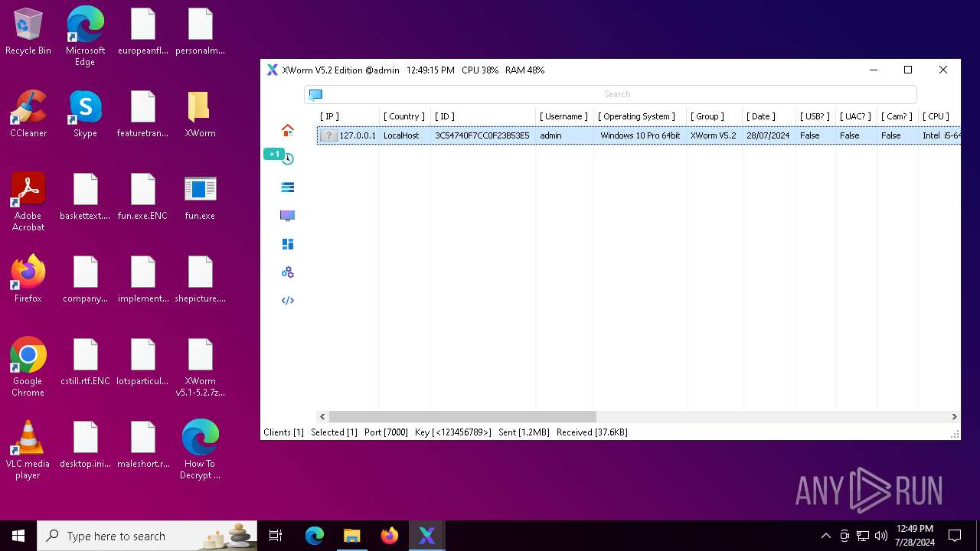Screen dimensions: 980x551
Task: Click Key [<123456789>] in status bar
Action: coord(453,432)
